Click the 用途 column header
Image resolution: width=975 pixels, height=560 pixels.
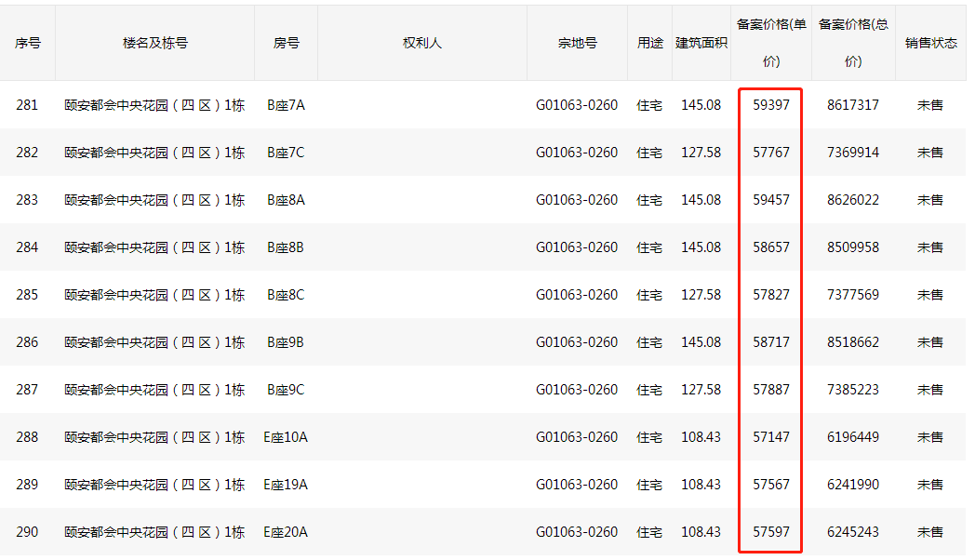click(x=649, y=43)
